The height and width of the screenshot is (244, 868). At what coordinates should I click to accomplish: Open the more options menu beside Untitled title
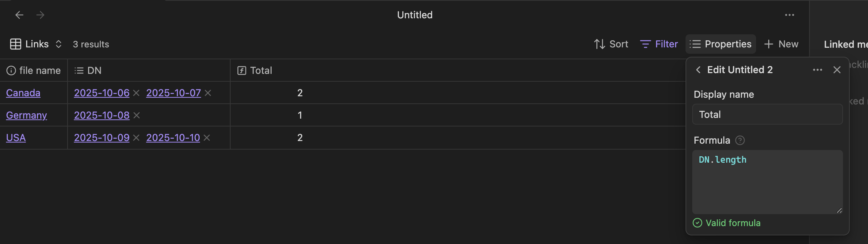point(789,15)
